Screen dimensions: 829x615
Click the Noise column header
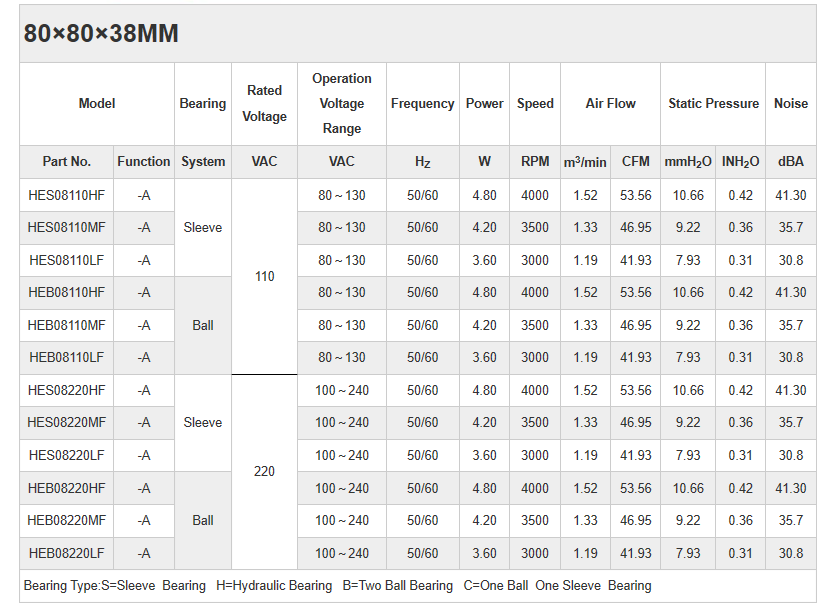click(x=790, y=103)
